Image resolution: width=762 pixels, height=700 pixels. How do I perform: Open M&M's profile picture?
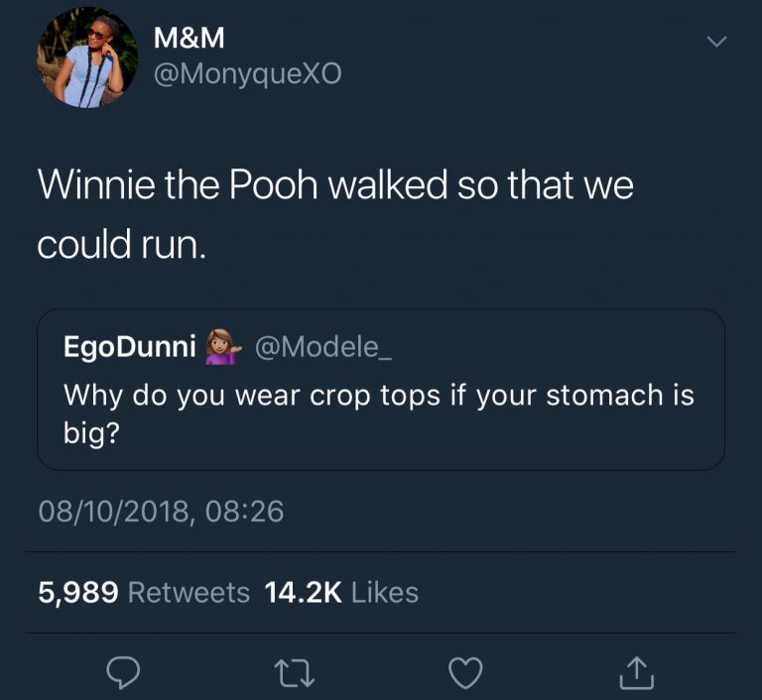pyautogui.click(x=87, y=58)
